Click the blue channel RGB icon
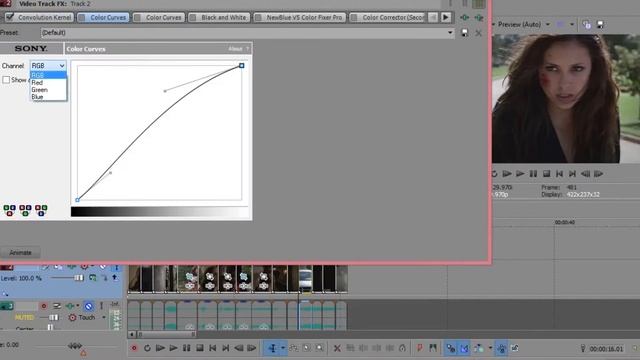640x360 pixels. 41,210
